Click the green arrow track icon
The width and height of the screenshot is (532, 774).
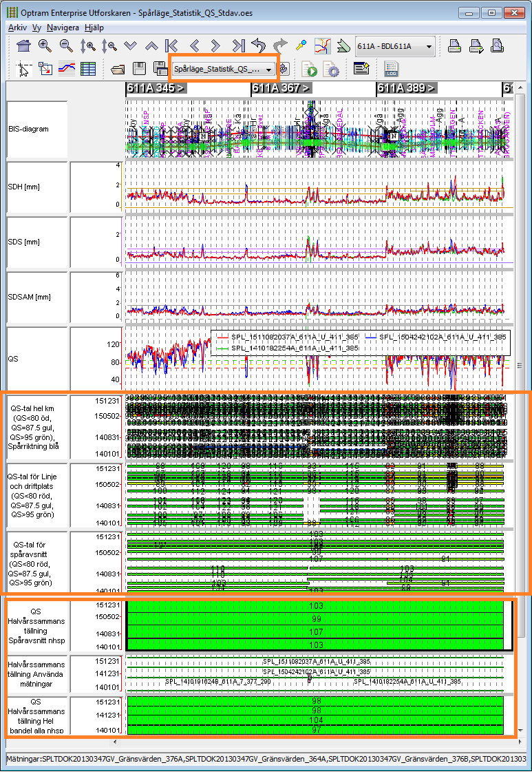[x=343, y=46]
